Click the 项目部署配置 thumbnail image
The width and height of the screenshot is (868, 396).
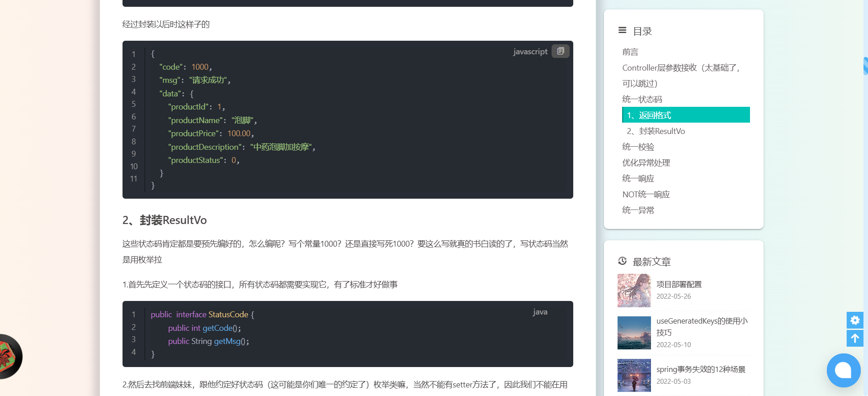pos(634,291)
